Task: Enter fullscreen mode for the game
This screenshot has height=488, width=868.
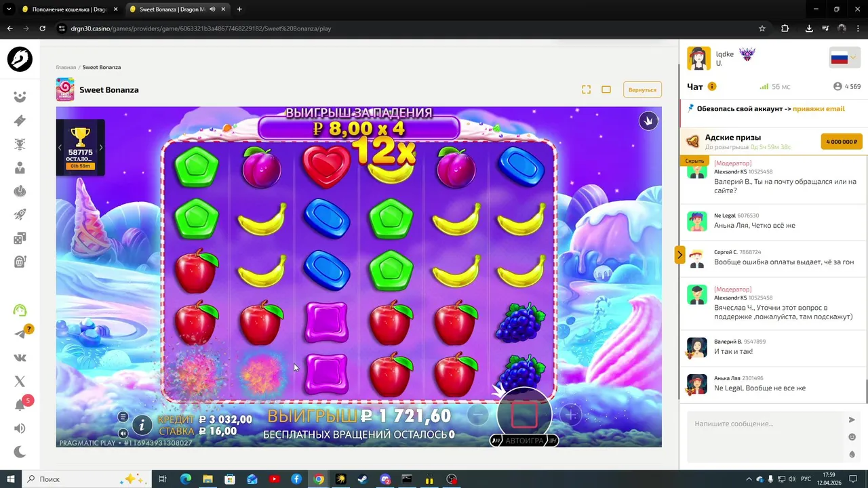Action: point(586,89)
